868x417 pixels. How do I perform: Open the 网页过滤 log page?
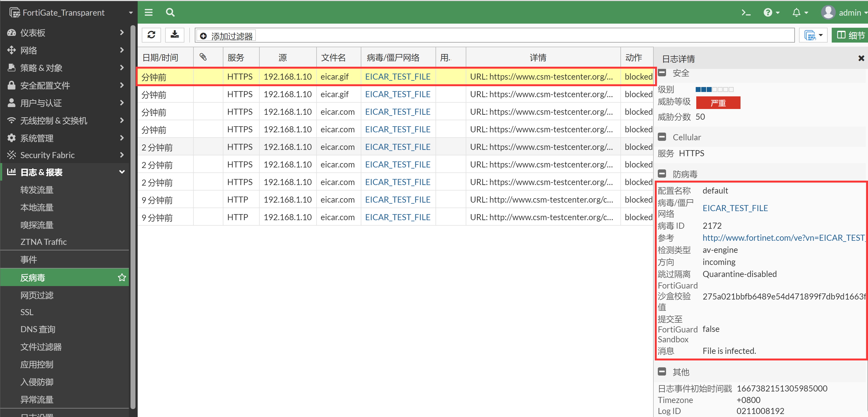pos(37,295)
